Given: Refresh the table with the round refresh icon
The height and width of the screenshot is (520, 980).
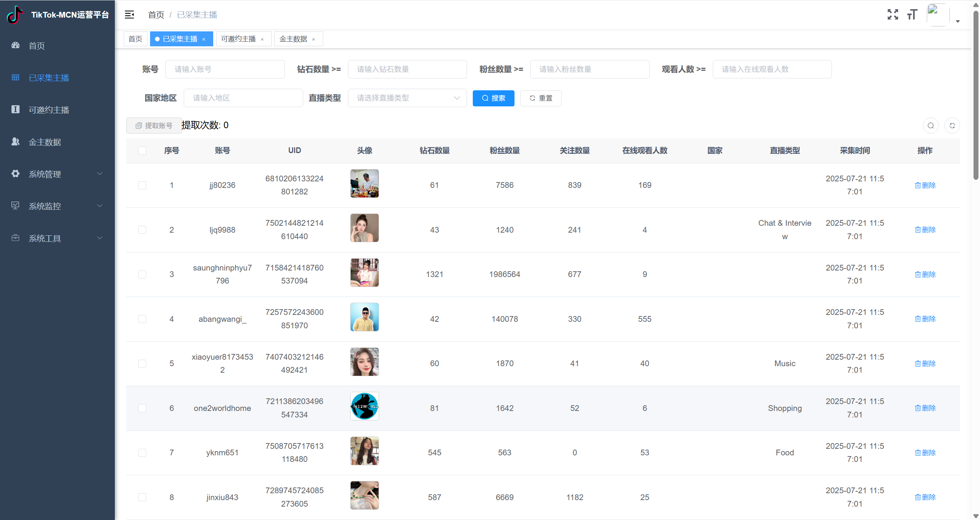Looking at the screenshot, I should coord(952,126).
